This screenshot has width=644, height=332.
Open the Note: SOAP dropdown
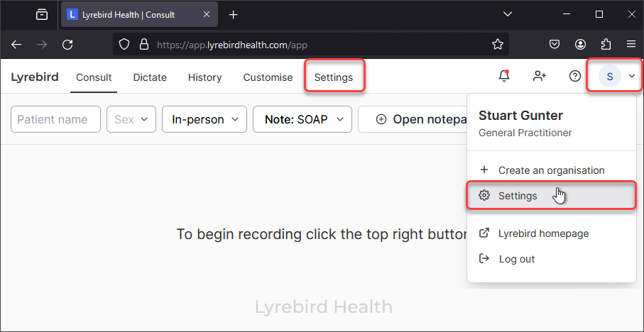[302, 119]
